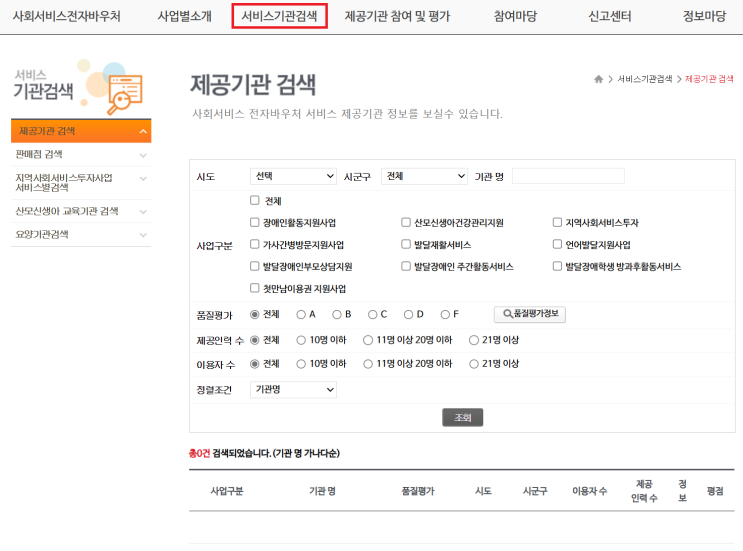Click the 제공 인력 수 column header
743x551 pixels.
click(644, 491)
